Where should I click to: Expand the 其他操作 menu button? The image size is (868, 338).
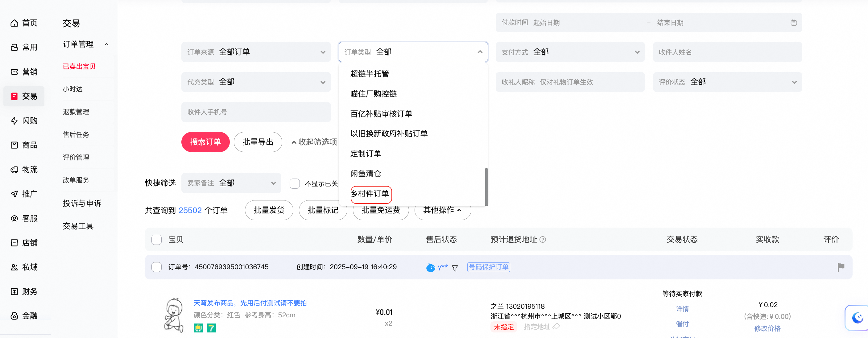(x=442, y=210)
